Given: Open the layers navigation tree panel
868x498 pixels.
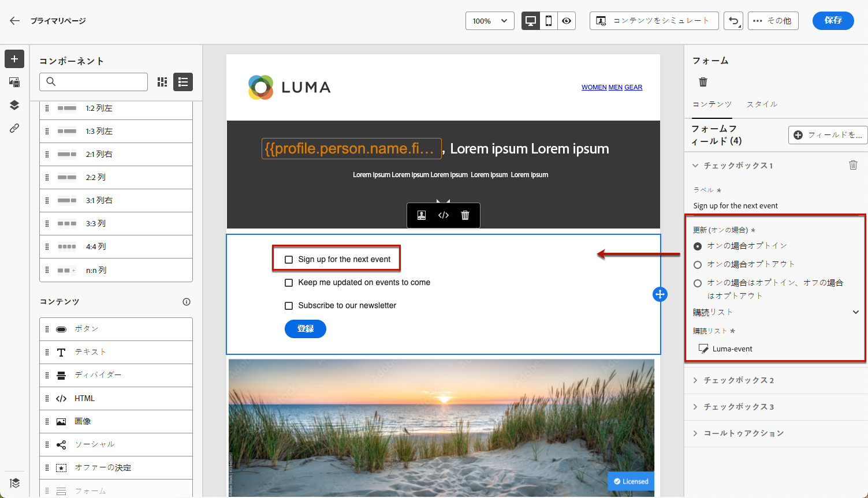Looking at the screenshot, I should (x=14, y=105).
